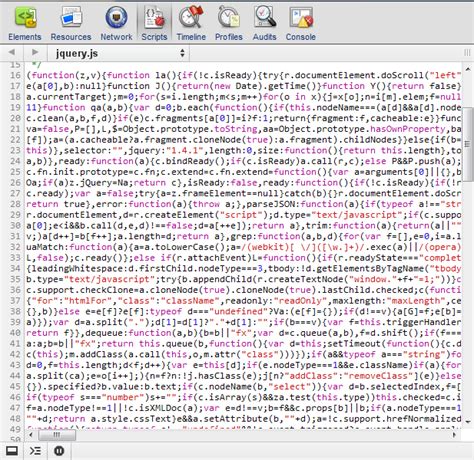The image size is (474, 460).
Task: Open the jquery.js file selector dropdown
Action: tap(119, 53)
